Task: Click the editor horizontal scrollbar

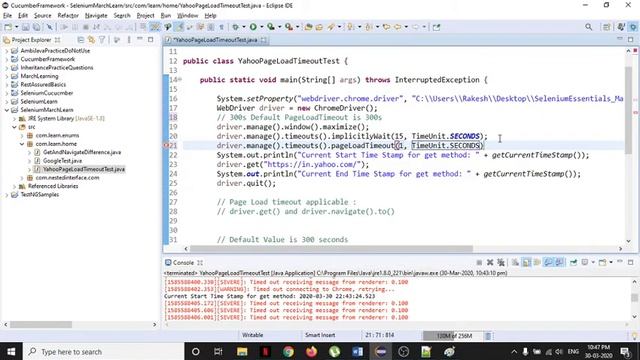Action: point(331,249)
